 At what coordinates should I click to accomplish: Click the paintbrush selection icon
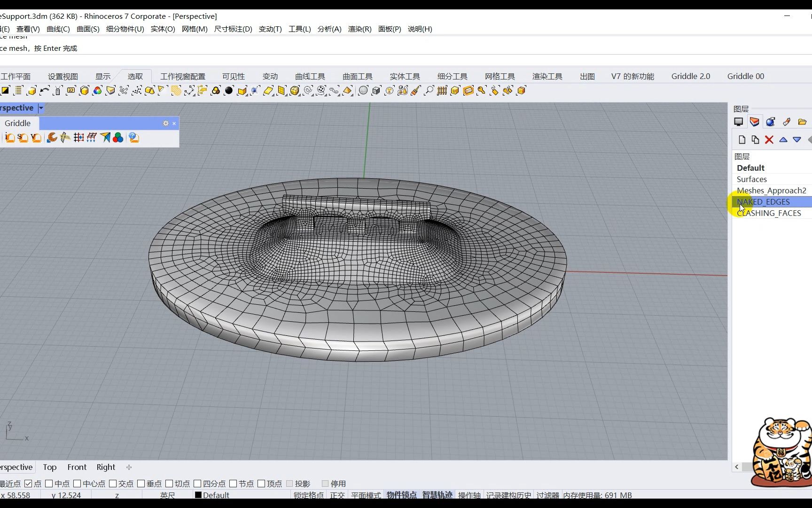pos(415,91)
